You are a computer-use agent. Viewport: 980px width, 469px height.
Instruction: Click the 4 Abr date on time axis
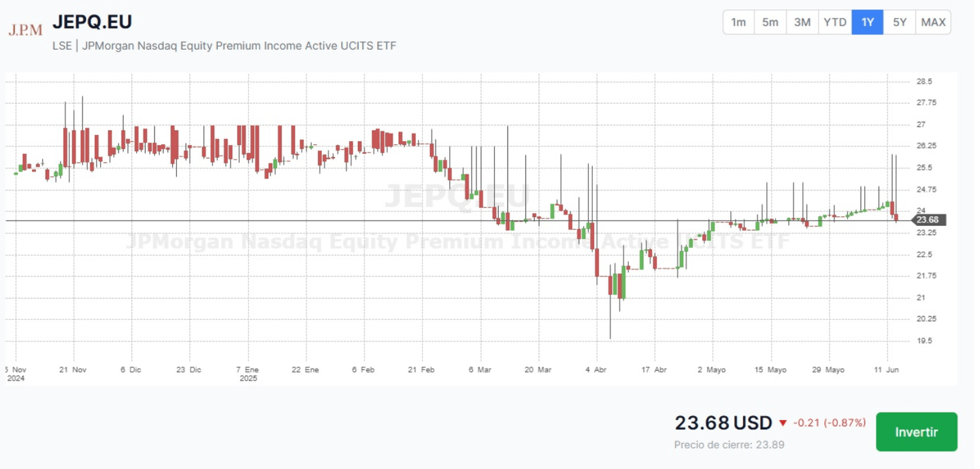pos(595,370)
